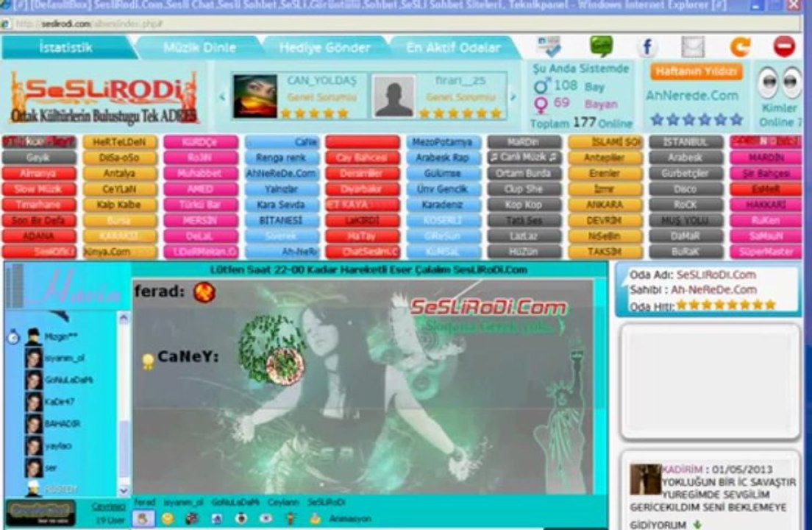Join the Antalya room button
Image resolution: width=812 pixels, height=530 pixels.
(x=120, y=173)
